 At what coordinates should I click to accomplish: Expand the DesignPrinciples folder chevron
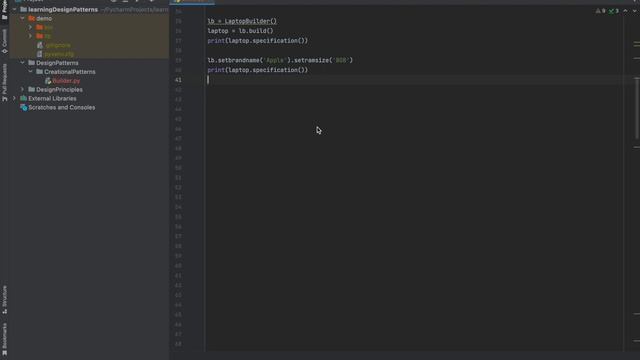click(22, 89)
